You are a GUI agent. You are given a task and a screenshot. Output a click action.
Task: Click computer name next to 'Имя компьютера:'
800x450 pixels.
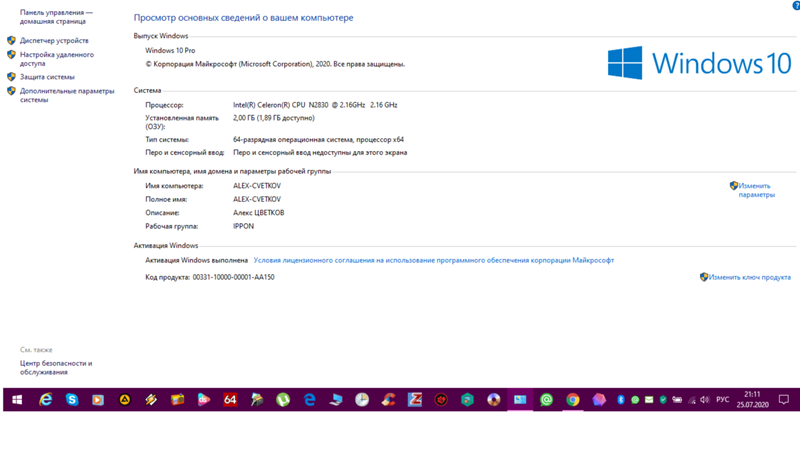coord(257,186)
